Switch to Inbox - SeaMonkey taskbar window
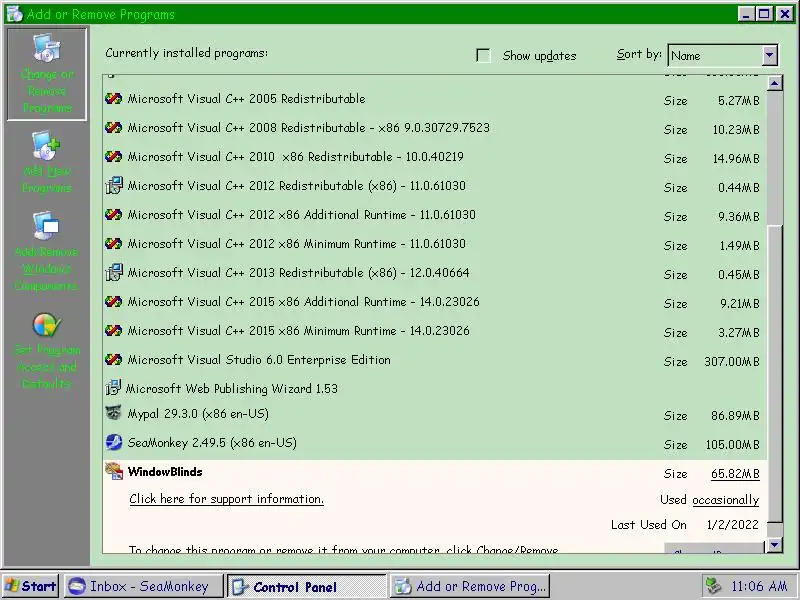This screenshot has width=800, height=600. pos(143,586)
